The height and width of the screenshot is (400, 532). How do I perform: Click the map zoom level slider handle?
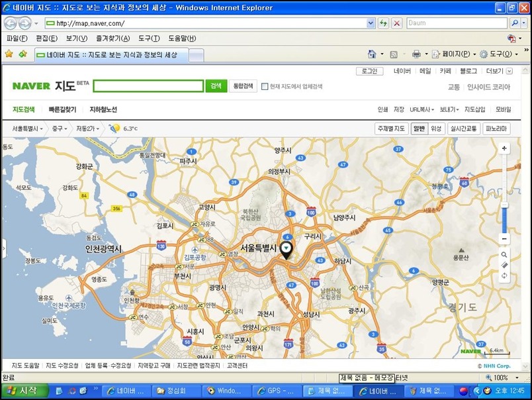(x=504, y=205)
